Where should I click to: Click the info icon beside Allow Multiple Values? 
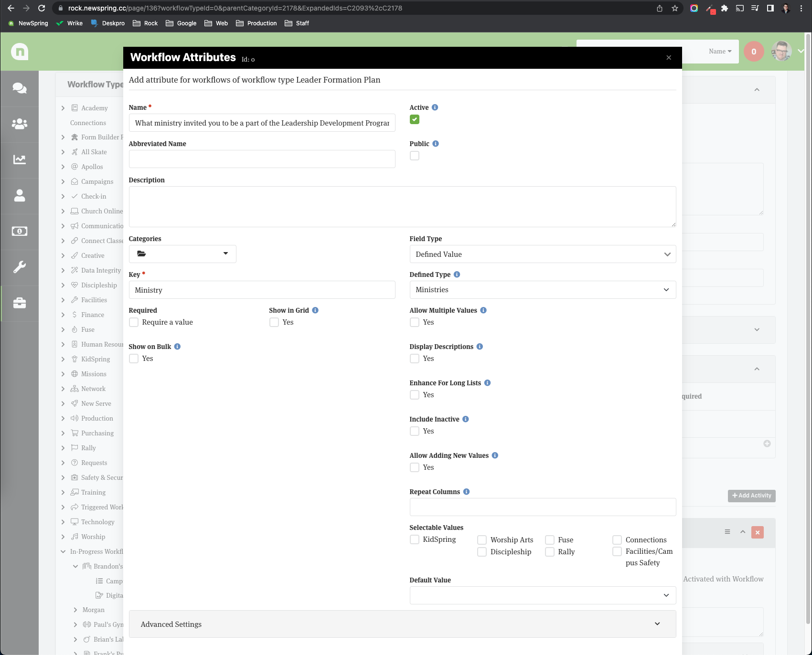(483, 310)
